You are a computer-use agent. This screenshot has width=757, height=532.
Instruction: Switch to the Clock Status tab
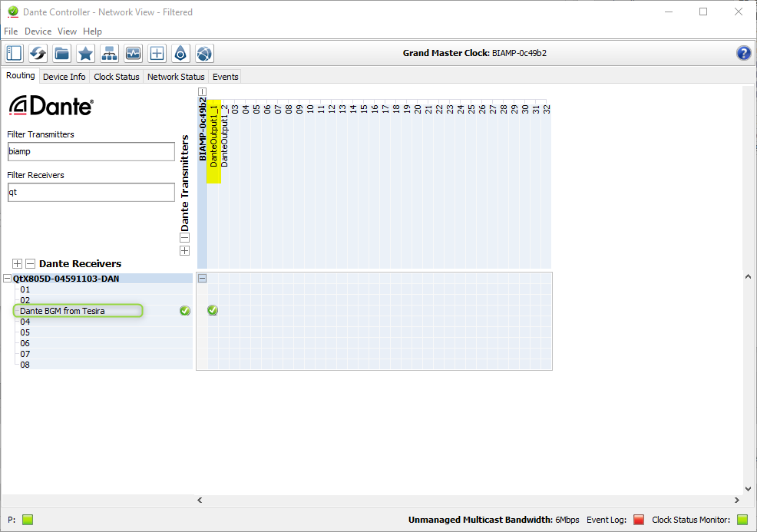tap(117, 77)
